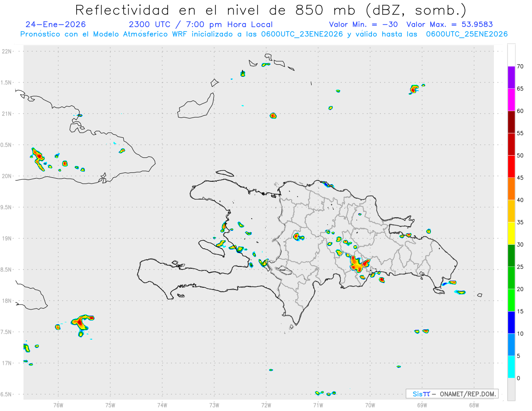
Task: Click the '20N' latitude label
Action: click(x=7, y=176)
